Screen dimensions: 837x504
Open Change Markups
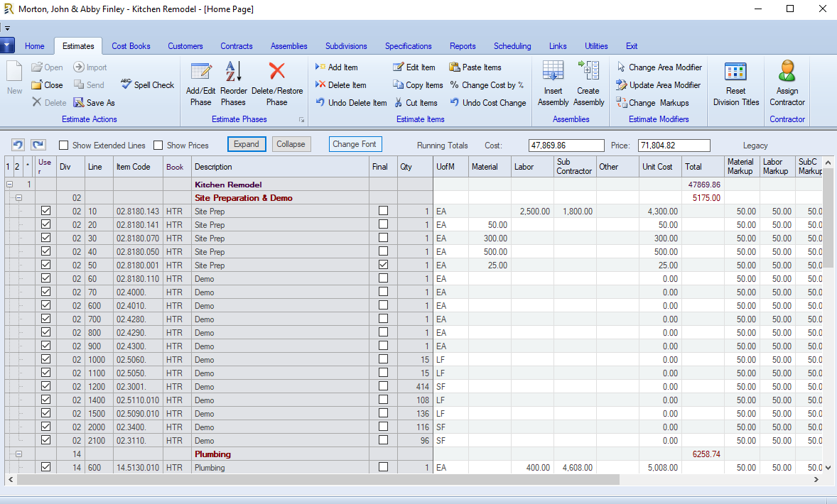[652, 102]
